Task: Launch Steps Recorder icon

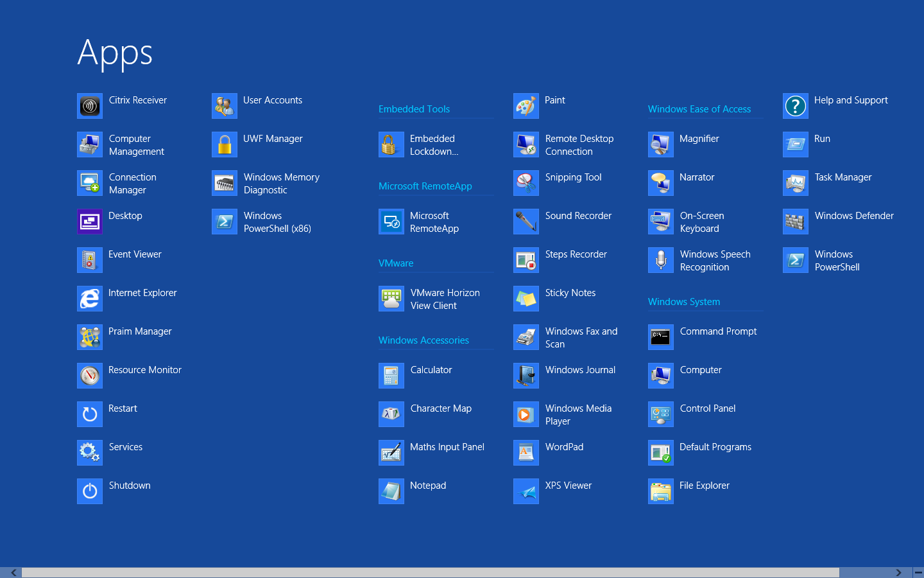Action: pos(526,260)
